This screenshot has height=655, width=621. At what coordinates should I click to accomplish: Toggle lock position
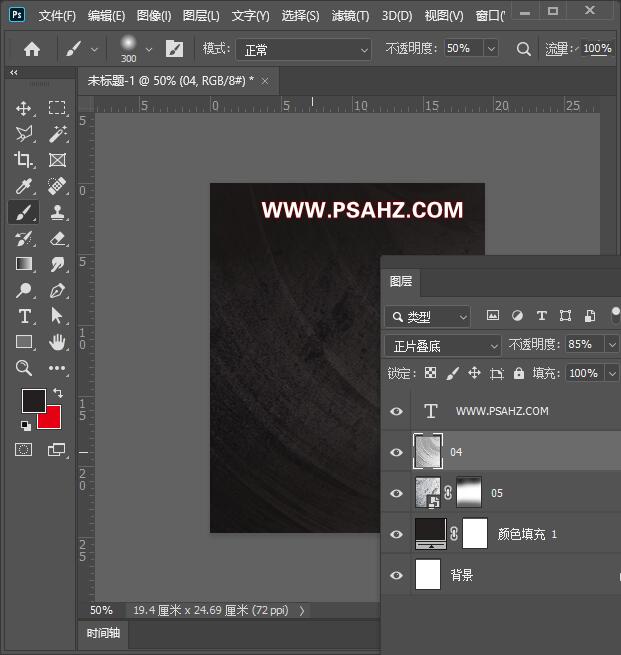(474, 373)
